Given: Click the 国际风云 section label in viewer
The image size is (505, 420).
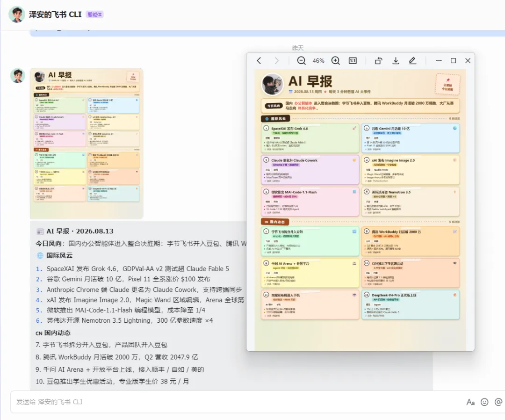Looking at the screenshot, I should pos(275,118).
